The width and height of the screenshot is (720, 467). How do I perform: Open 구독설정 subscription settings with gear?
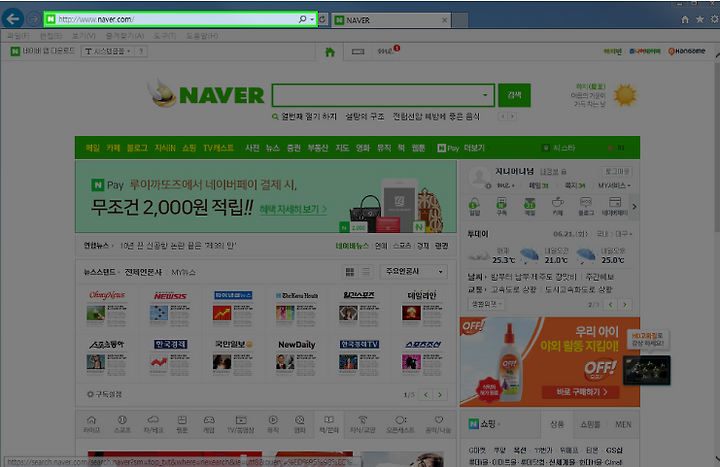[x=104, y=394]
